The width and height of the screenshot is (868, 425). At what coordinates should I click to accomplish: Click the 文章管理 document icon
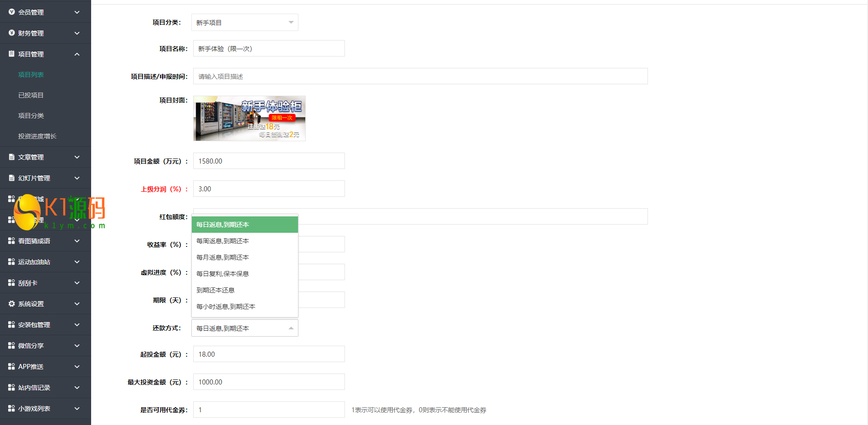tap(12, 157)
